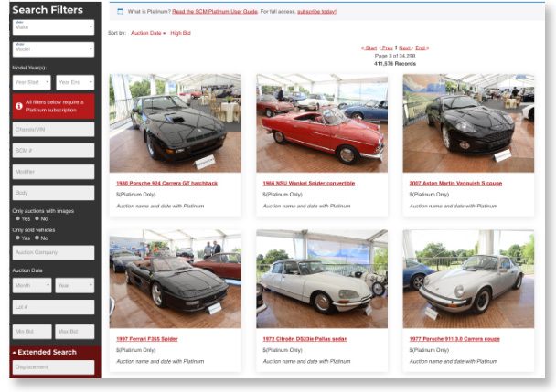556x392 pixels.
Task: Open the 2007 Aston Martin Vanquish photo
Action: pos(467,122)
